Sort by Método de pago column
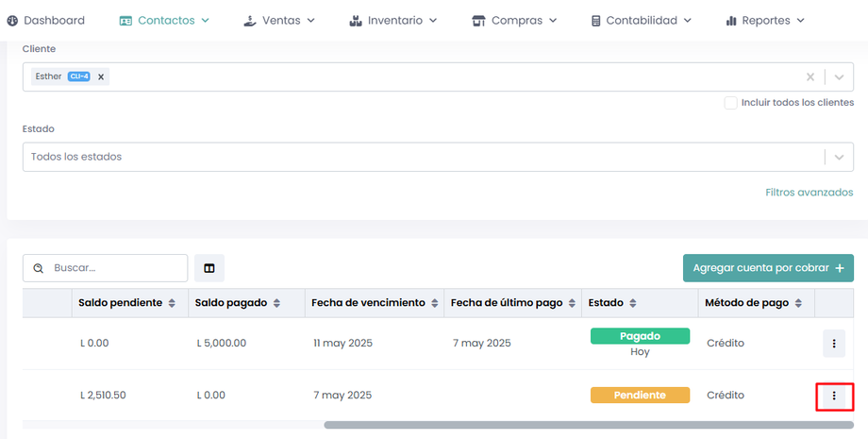 pyautogui.click(x=798, y=303)
